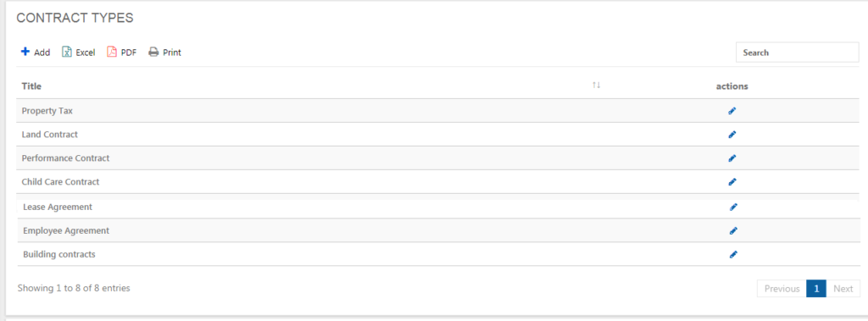
Task: Select the Building contracts row title
Action: coord(59,255)
